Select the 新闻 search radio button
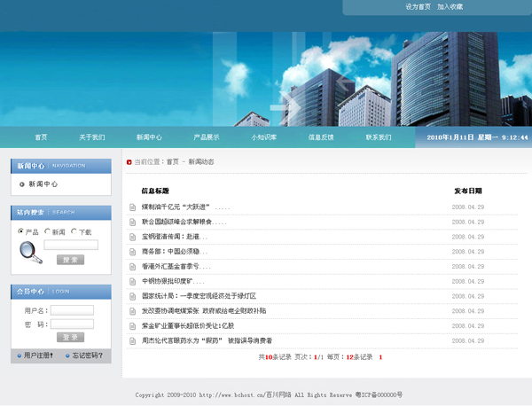The height and width of the screenshot is (406, 532). click(47, 231)
